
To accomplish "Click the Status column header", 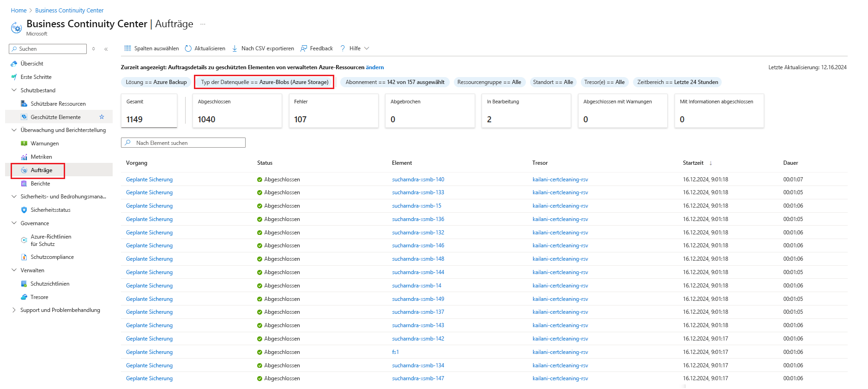I will (x=265, y=163).
